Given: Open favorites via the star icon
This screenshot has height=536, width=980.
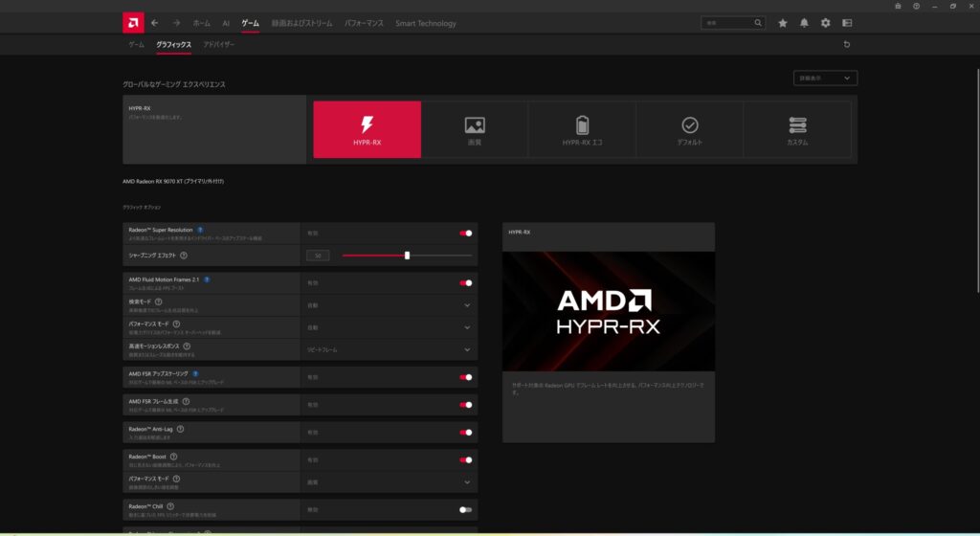Looking at the screenshot, I should click(x=783, y=23).
